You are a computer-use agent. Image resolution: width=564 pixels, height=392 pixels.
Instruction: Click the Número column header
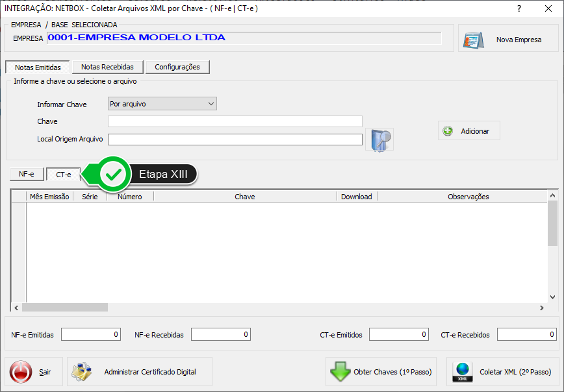click(130, 197)
